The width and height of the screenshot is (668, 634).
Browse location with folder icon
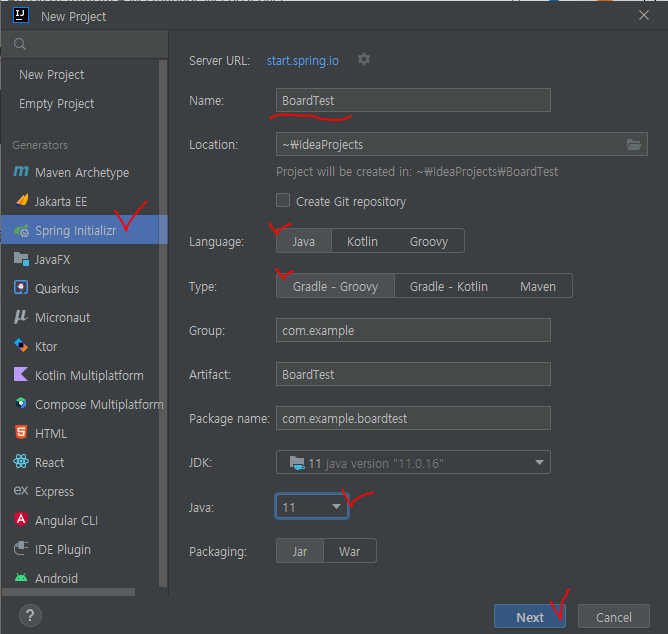[634, 144]
